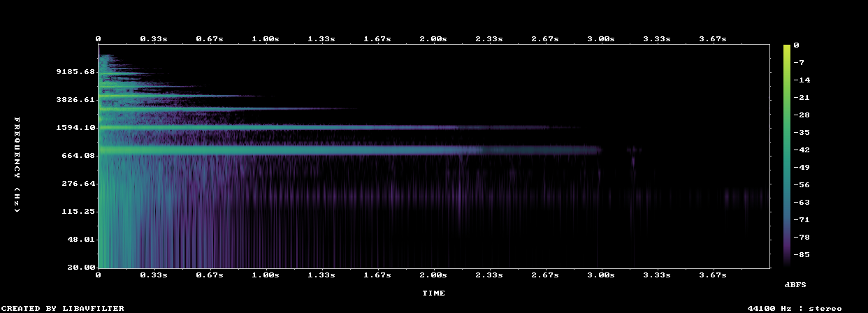Click 1.67s on the bottom time axis
This screenshot has width=868, height=313.
click(x=377, y=276)
